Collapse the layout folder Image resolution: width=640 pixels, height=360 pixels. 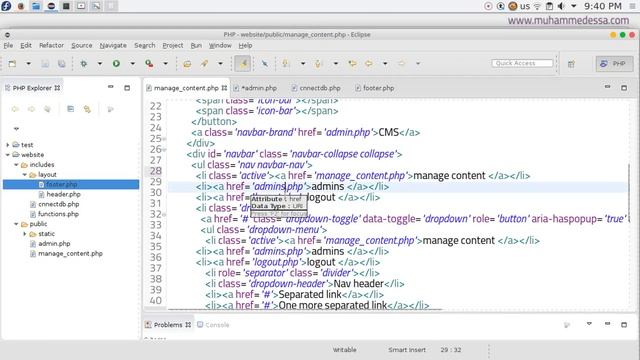tap(24, 175)
